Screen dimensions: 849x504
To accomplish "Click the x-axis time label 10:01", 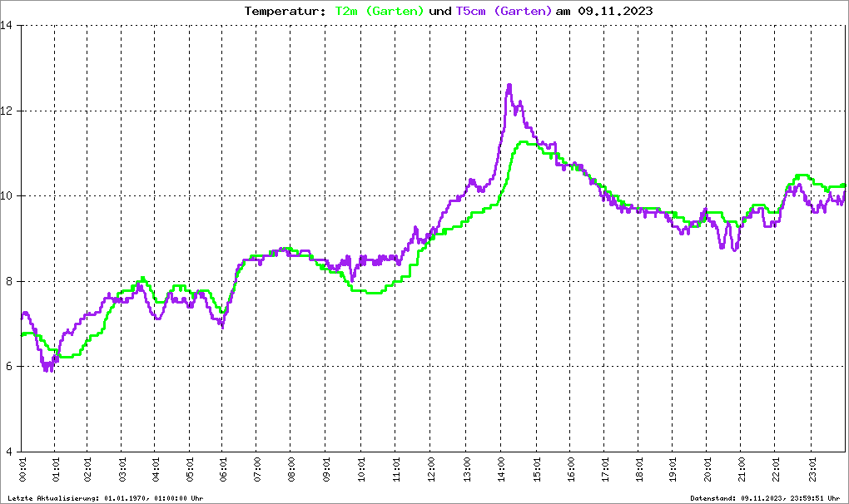I will click(x=361, y=469).
